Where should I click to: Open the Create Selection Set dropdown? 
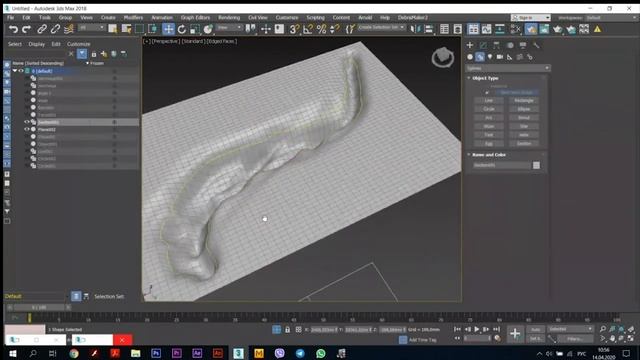click(x=381, y=28)
